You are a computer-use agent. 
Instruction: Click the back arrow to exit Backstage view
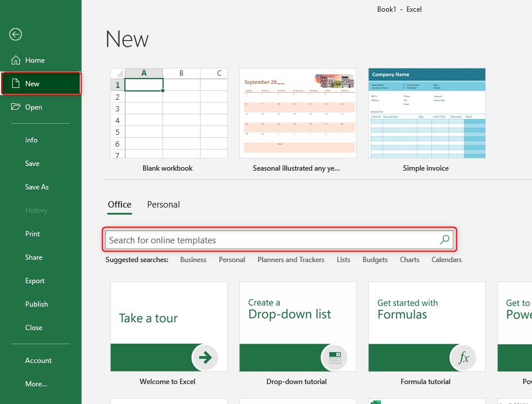point(15,35)
